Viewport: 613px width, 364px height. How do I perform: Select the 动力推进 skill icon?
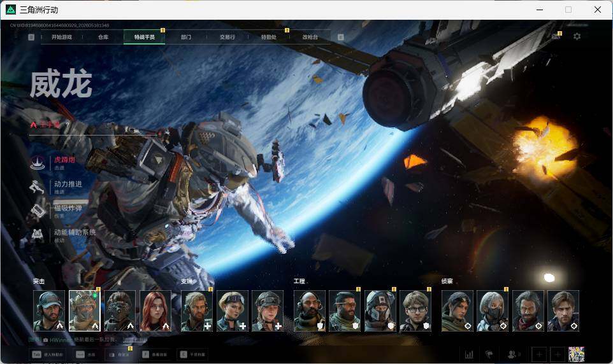38,186
